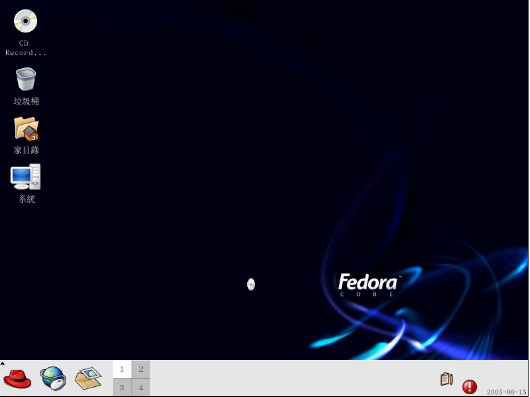Open the CD Recorder desktop icon
The height and width of the screenshot is (397, 530).
[25, 21]
